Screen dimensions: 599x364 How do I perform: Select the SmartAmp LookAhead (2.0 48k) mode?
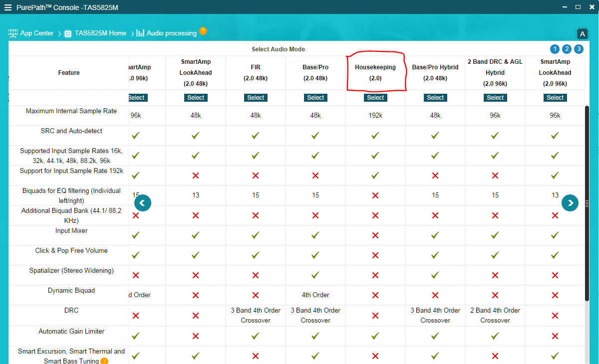[196, 98]
